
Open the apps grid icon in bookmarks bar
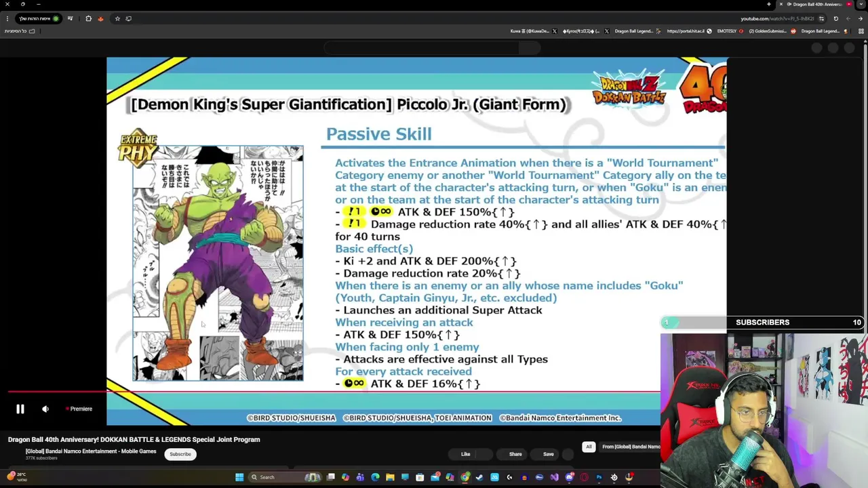(x=861, y=31)
